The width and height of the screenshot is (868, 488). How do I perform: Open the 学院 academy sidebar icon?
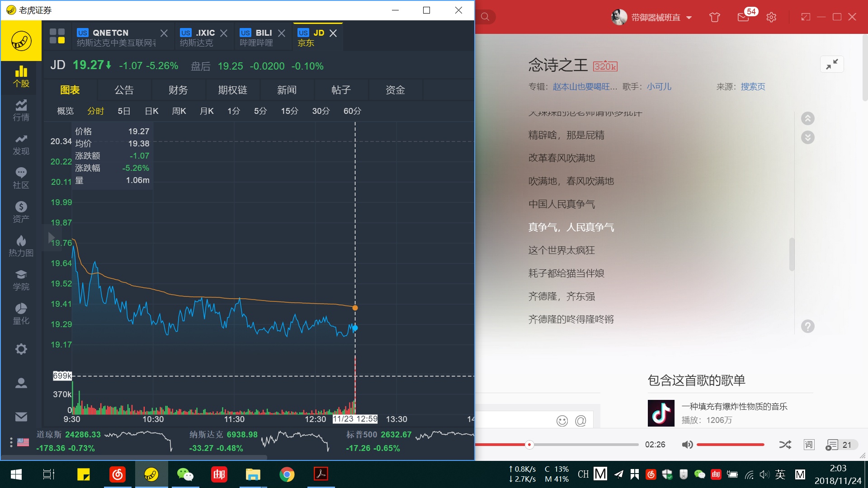(21, 280)
